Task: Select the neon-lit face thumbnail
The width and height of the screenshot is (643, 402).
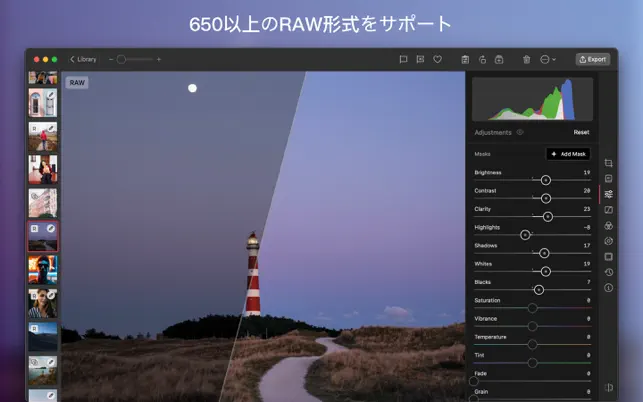Action: (x=43, y=270)
